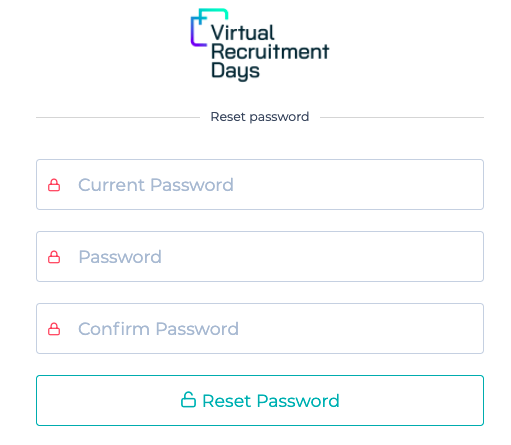Image resolution: width=511 pixels, height=445 pixels.
Task: Click the "Current Password" placeholder text
Action: [x=156, y=185]
